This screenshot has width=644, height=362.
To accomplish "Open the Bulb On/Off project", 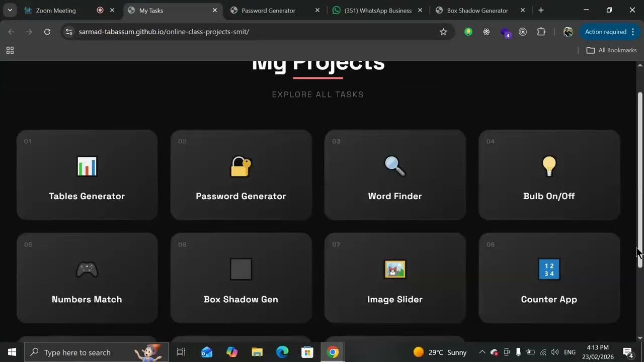I will [x=549, y=175].
